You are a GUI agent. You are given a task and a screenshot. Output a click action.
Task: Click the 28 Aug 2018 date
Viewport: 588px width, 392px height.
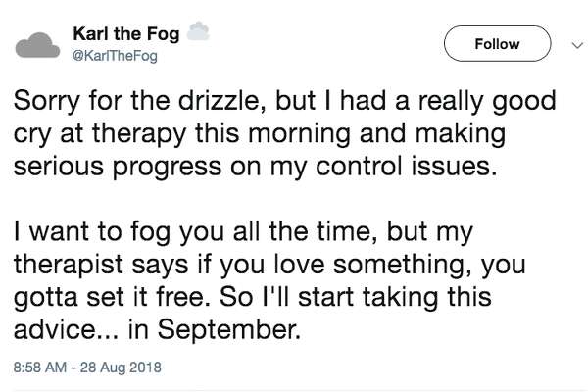[x=121, y=367]
